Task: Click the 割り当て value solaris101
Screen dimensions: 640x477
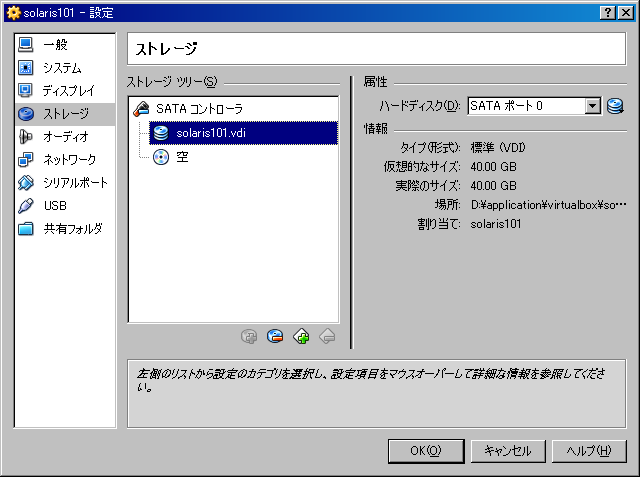Action: point(496,224)
